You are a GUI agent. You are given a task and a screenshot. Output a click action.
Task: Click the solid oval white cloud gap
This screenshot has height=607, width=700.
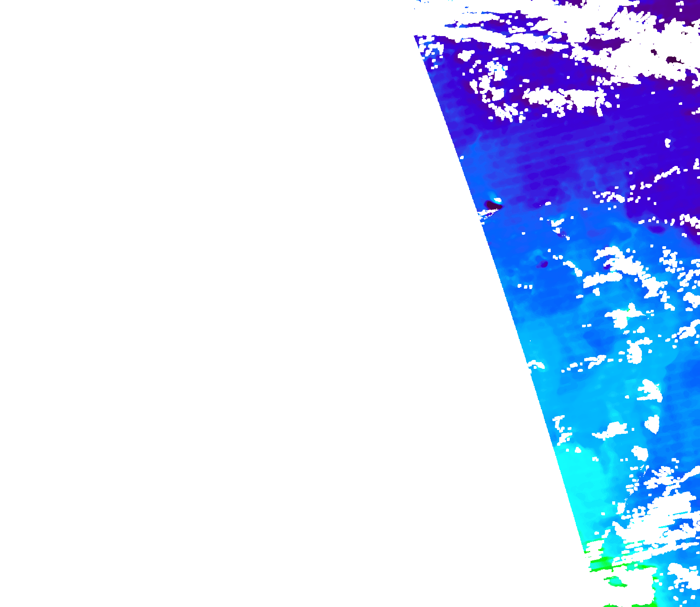click(x=652, y=424)
